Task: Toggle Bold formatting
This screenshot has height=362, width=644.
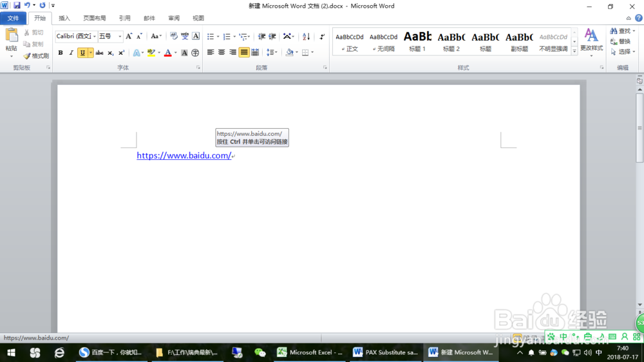Action: click(61, 53)
